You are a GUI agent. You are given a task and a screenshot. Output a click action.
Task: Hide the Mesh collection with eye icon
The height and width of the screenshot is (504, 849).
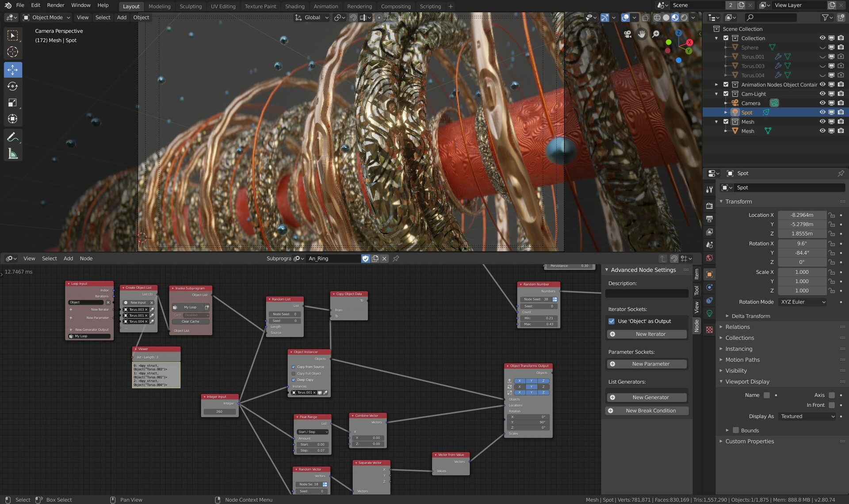coord(822,122)
